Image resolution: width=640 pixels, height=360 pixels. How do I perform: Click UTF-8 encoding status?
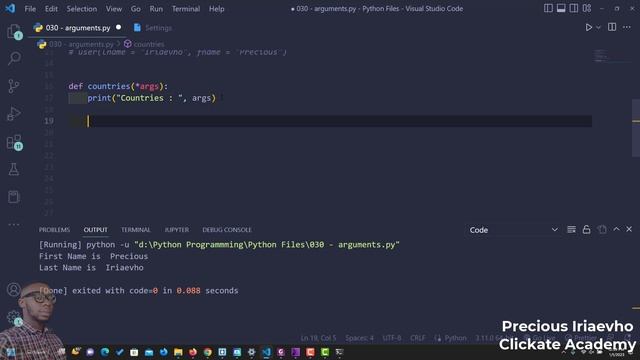[392, 338]
